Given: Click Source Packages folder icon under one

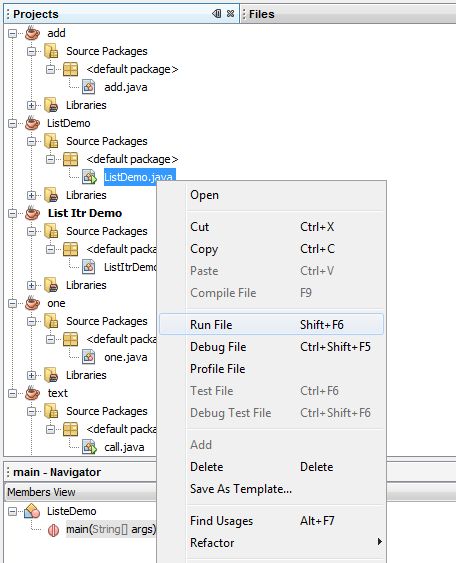Looking at the screenshot, I should click(x=51, y=321).
